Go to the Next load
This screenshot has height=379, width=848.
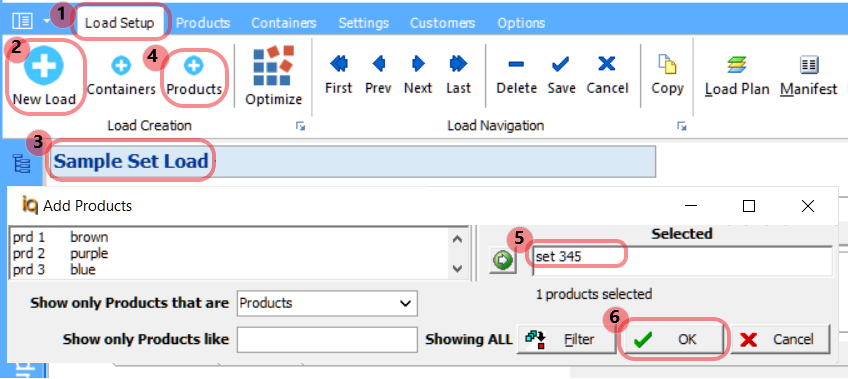click(418, 64)
